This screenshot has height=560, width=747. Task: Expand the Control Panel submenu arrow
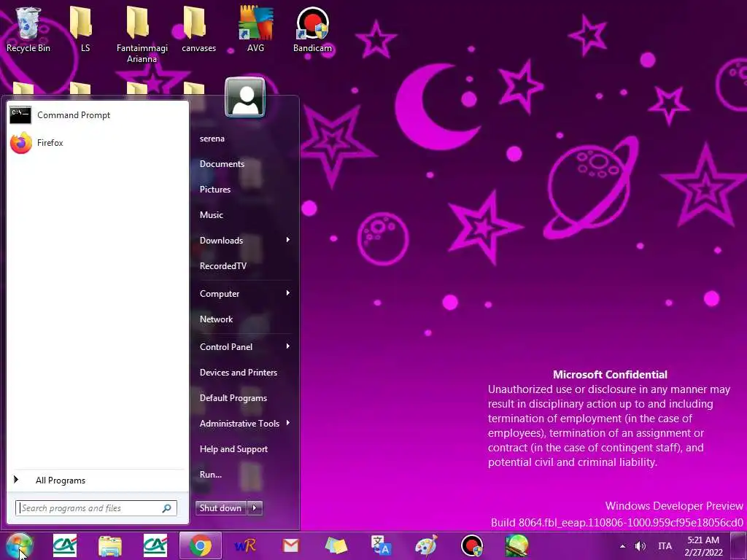287,346
